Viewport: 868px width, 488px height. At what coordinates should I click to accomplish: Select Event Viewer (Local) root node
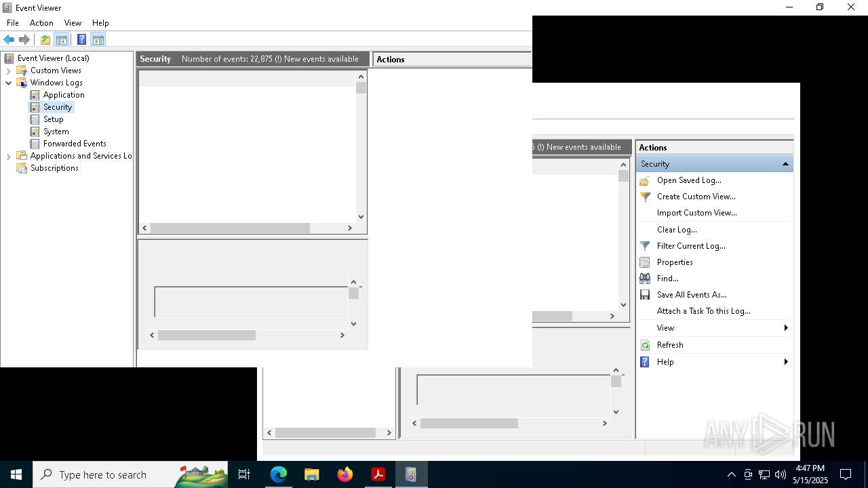(x=54, y=58)
